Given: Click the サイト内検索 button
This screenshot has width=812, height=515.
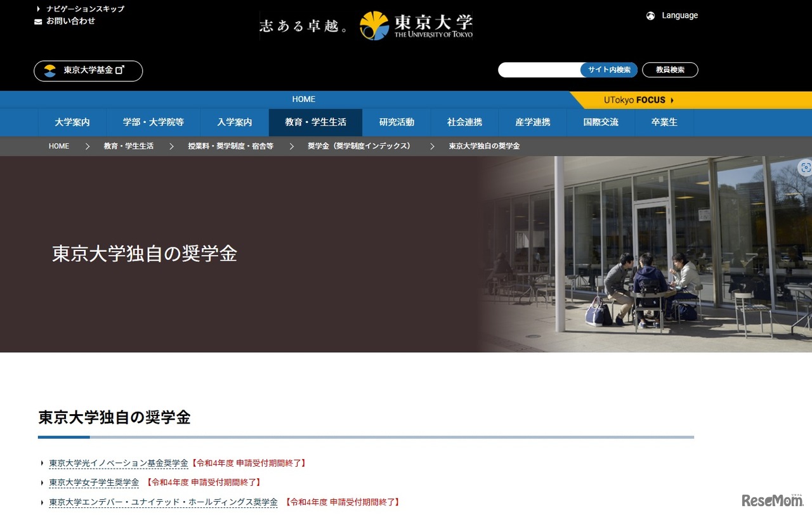Looking at the screenshot, I should point(609,70).
